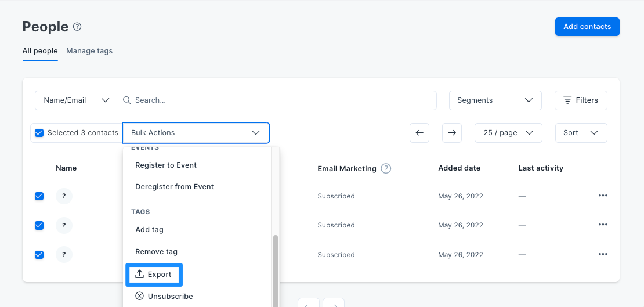The height and width of the screenshot is (307, 644).
Task: Click the Email Marketing help icon
Action: point(386,168)
